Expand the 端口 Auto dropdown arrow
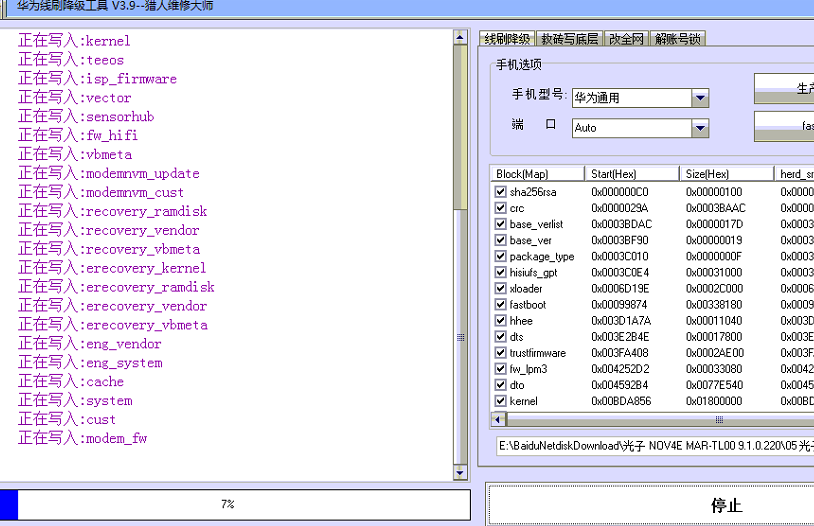814x526 pixels. 700,128
